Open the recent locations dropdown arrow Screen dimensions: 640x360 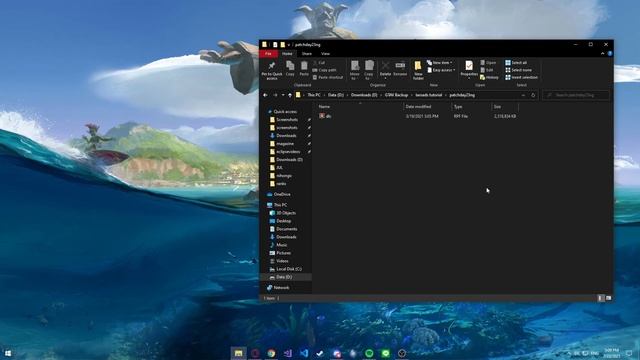point(283,95)
